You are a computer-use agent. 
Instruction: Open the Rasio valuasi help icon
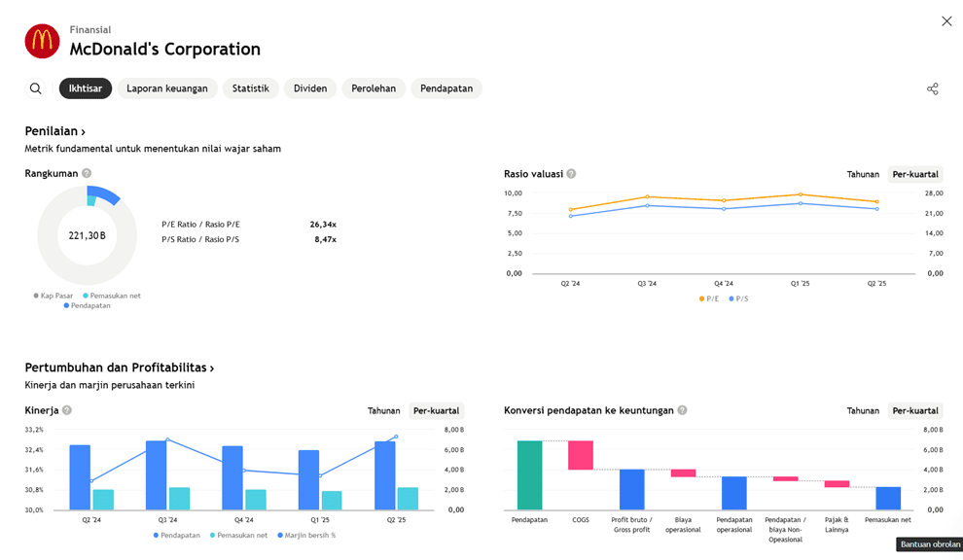pos(571,174)
